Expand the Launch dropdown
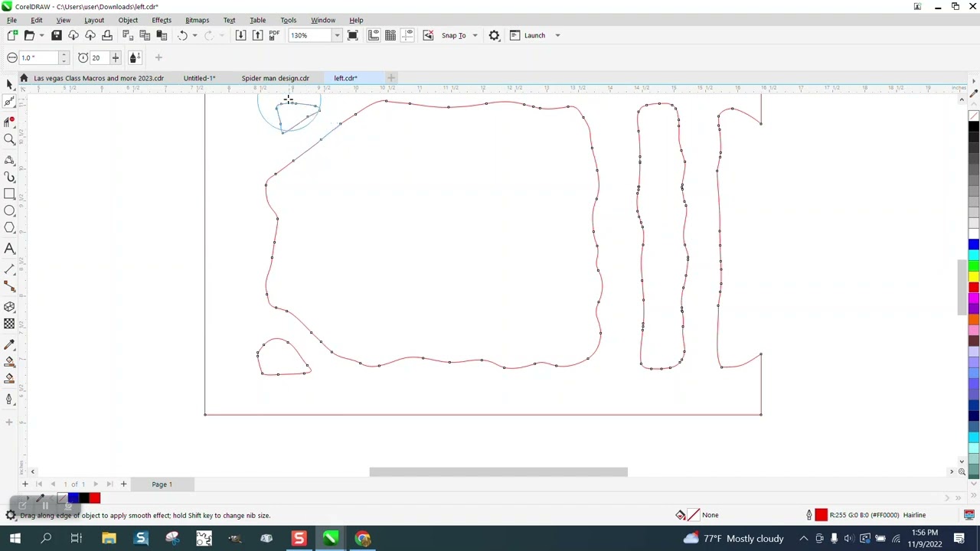Viewport: 980px width, 551px height. (557, 35)
